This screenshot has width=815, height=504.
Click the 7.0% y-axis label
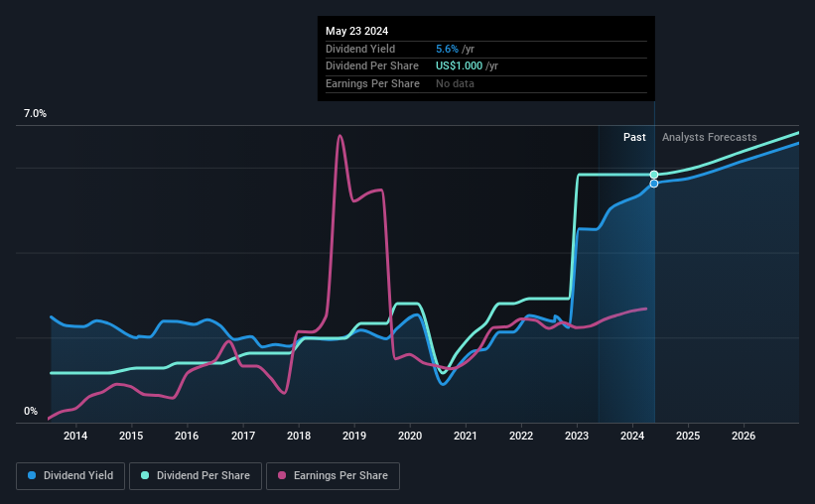tap(35, 114)
